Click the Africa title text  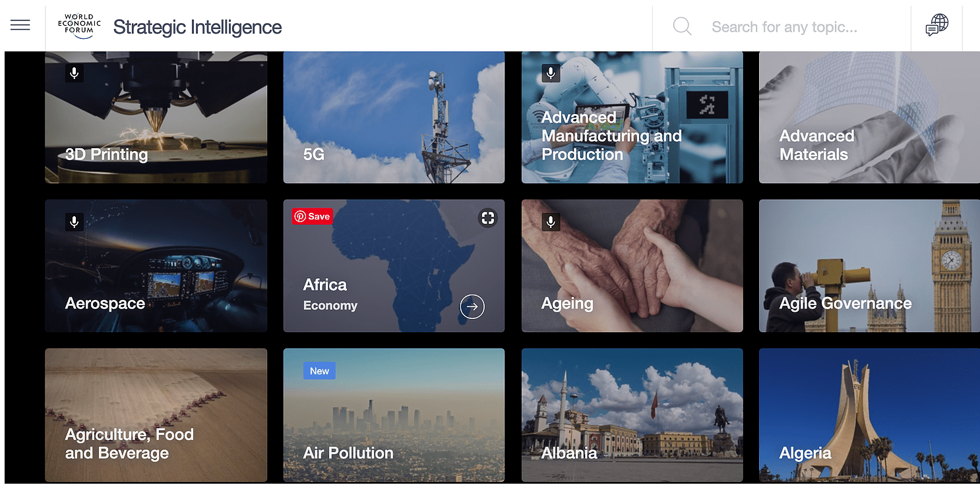tap(325, 285)
